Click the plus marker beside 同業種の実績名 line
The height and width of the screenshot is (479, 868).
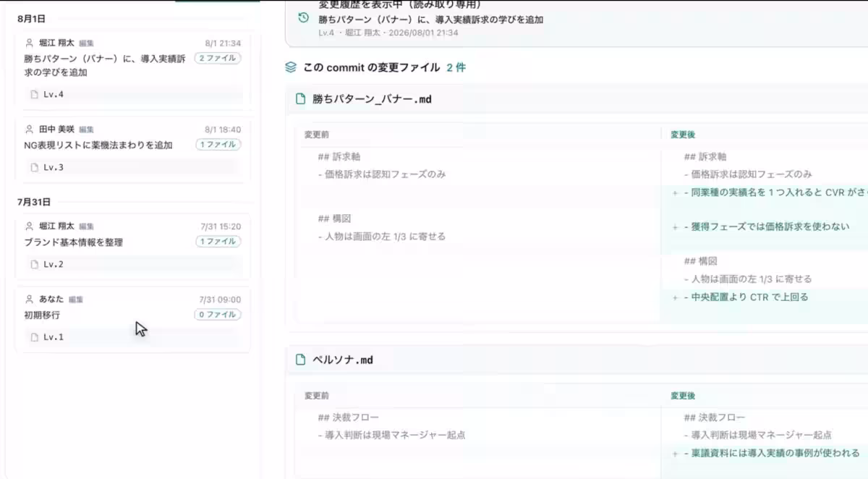[x=675, y=192]
